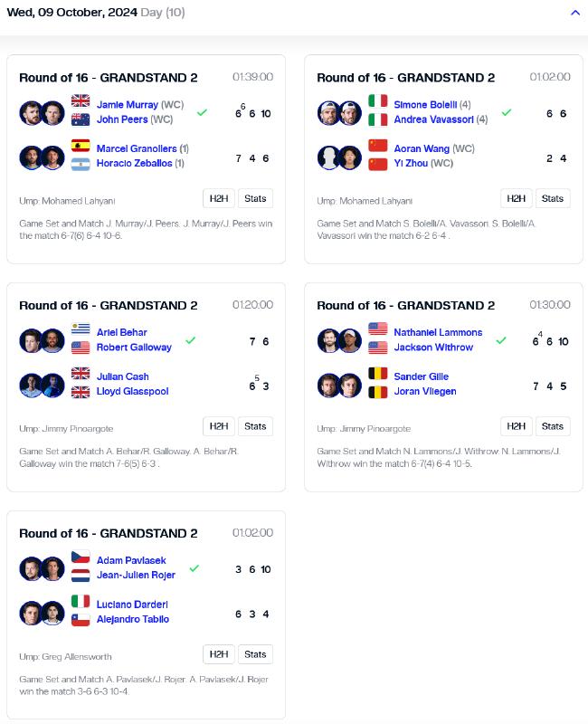Click the Czech flag beside Adam Pavlasek
Viewport: 588px width, 724px height.
point(81,557)
